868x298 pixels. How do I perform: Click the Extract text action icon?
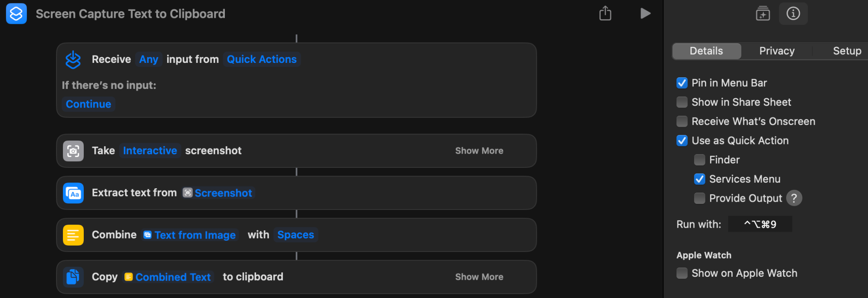(x=73, y=193)
